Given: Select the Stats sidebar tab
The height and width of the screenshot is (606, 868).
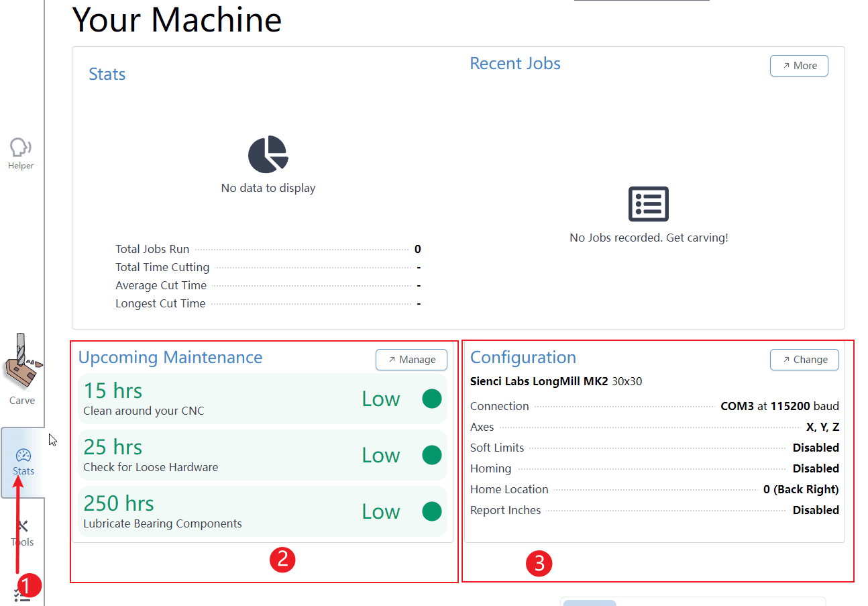Looking at the screenshot, I should [23, 462].
